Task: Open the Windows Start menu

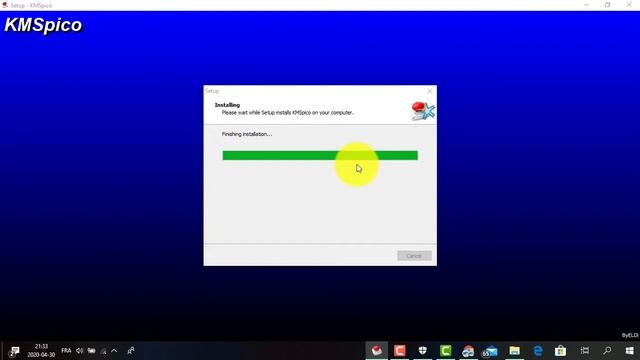Action: click(x=630, y=351)
